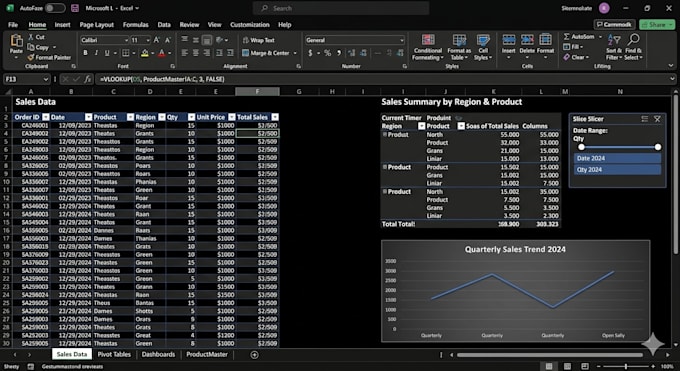The height and width of the screenshot is (371, 680).
Task: Switch to the Pivot Tables sheet
Action: 114,355
